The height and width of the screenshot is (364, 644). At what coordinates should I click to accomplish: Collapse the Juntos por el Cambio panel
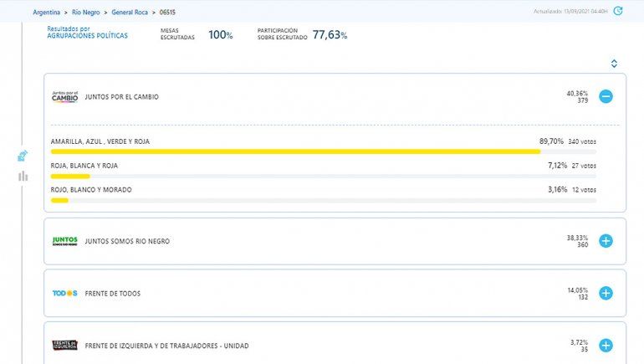[x=606, y=97]
